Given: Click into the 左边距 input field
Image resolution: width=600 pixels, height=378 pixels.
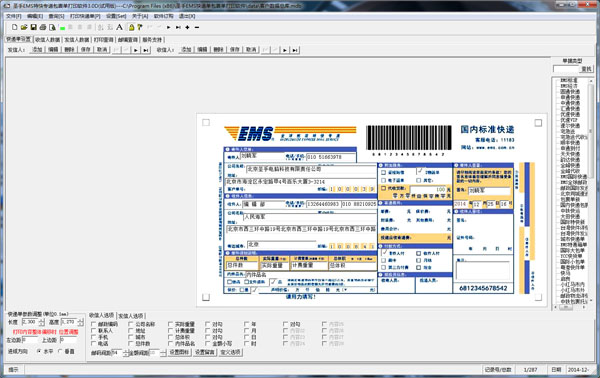Looking at the screenshot, I should (x=30, y=340).
